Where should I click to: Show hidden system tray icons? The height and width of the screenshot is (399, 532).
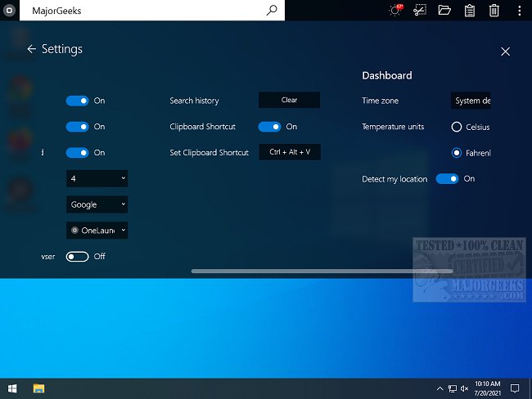coord(440,388)
